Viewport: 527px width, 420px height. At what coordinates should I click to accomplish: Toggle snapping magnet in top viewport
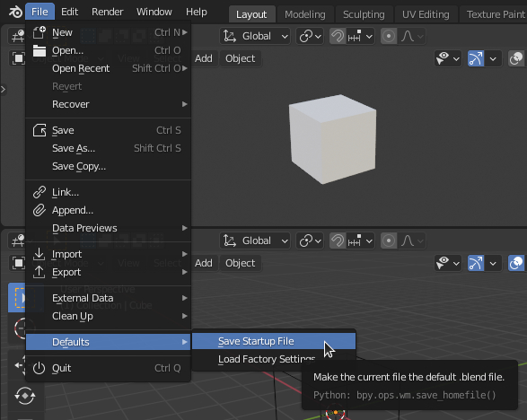[x=338, y=36]
